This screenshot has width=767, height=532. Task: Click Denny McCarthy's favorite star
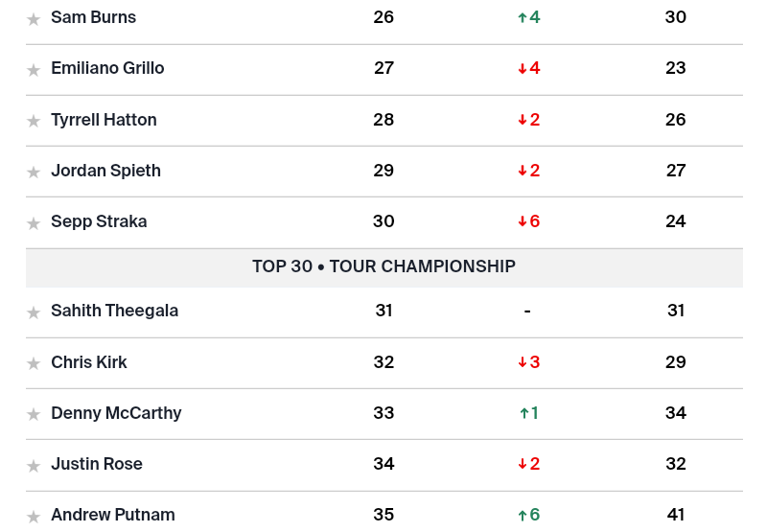(x=34, y=414)
